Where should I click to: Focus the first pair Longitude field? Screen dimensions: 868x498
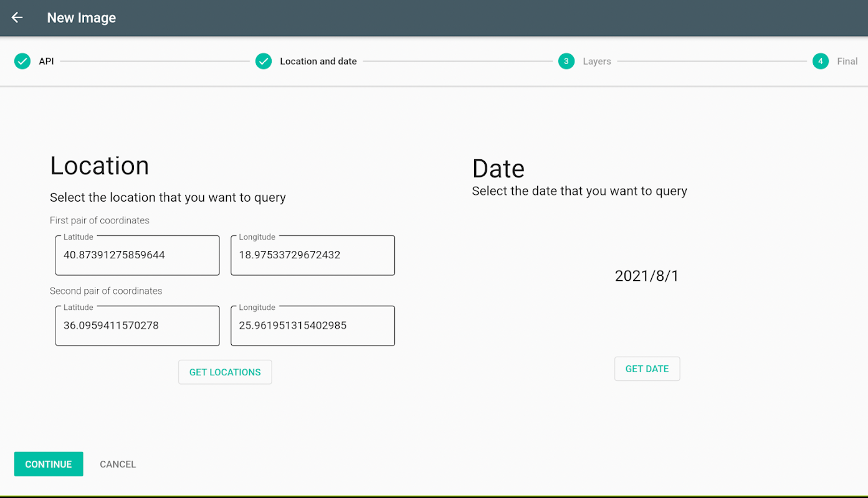[313, 255]
